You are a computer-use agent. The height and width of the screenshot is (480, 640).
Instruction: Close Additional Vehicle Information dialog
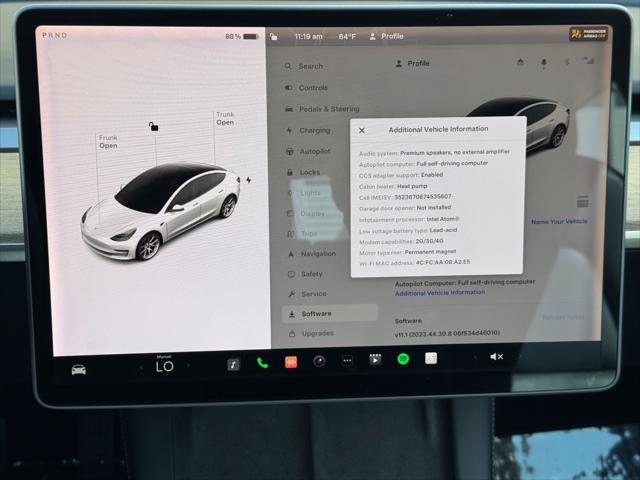pos(362,131)
